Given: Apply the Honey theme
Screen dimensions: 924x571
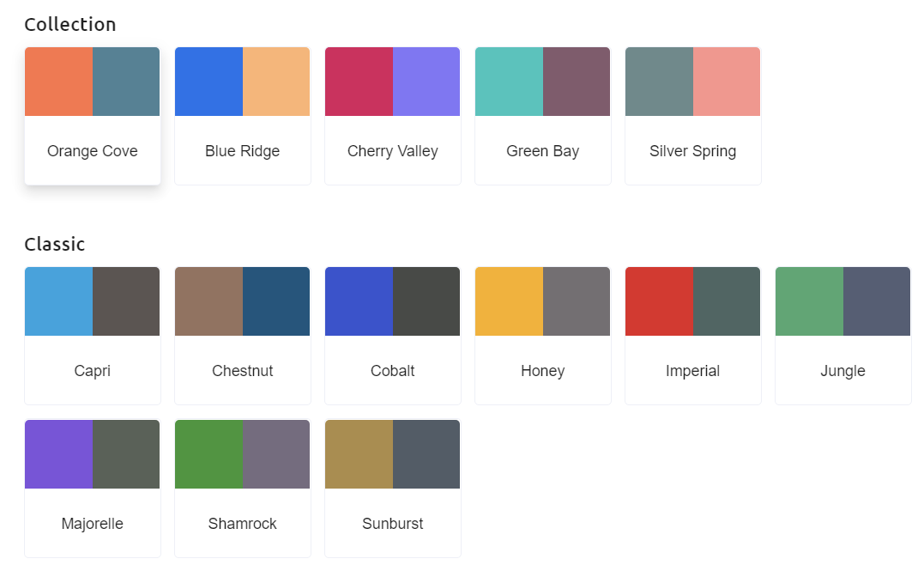Looking at the screenshot, I should [x=543, y=336].
